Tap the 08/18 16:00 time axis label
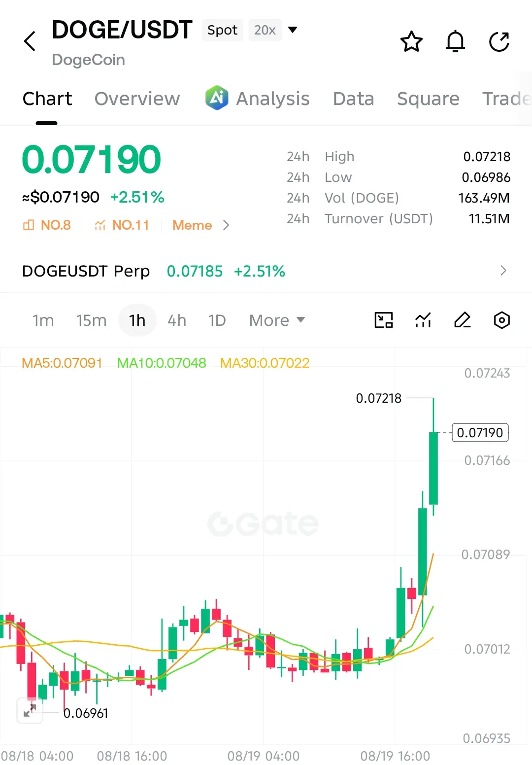The width and height of the screenshot is (532, 765). 132,756
